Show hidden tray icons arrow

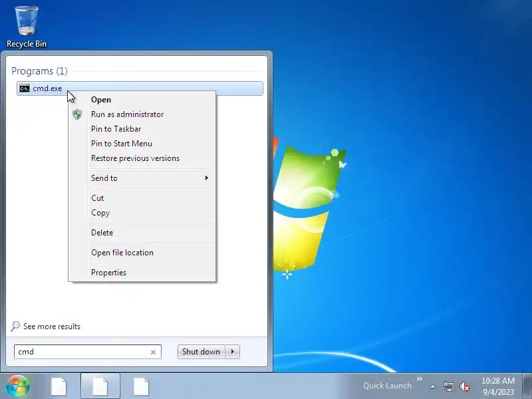433,386
